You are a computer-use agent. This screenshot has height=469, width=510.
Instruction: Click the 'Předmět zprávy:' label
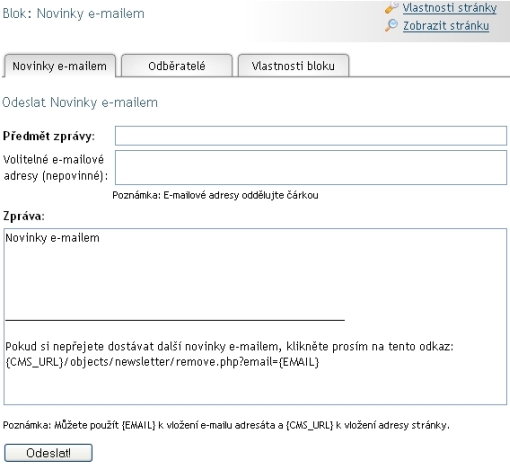49,136
